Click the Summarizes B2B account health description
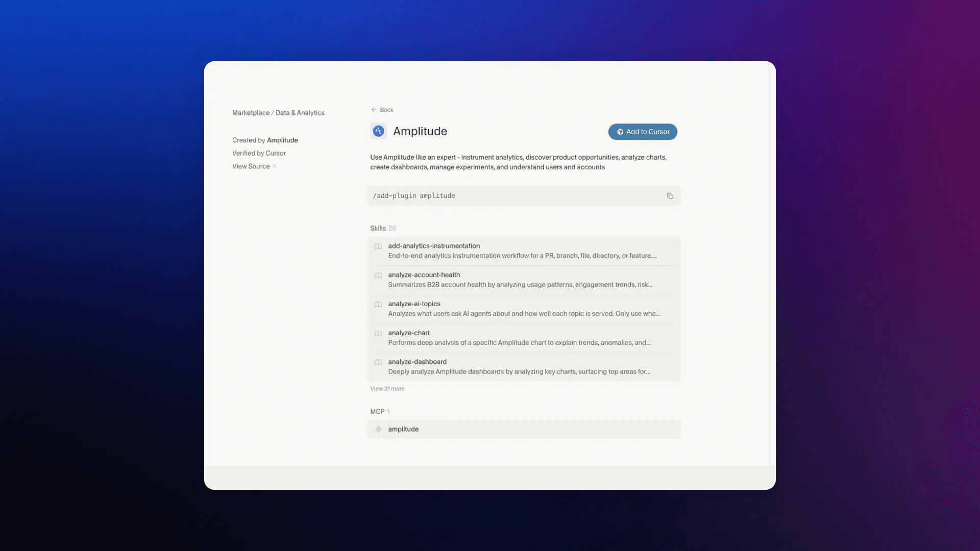Viewport: 980px width, 551px height. point(520,285)
